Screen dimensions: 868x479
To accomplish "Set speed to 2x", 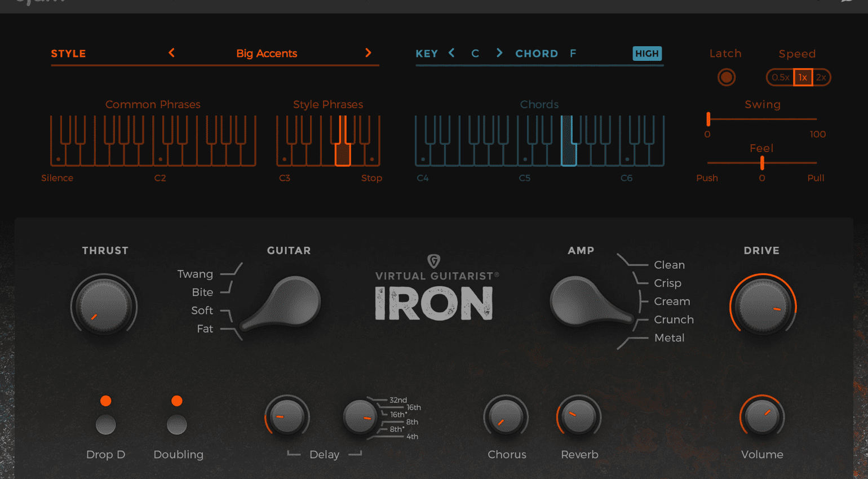I will point(821,77).
